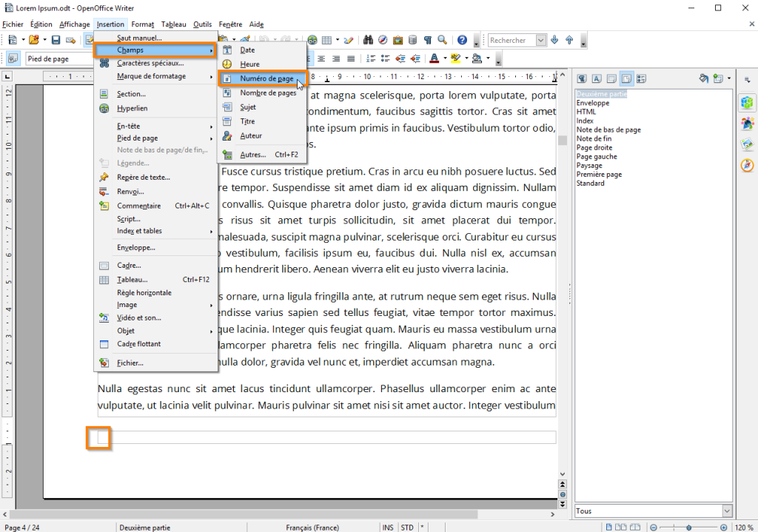The width and height of the screenshot is (758, 532).
Task: Open the 'Tous' style filter dropdown
Action: pos(727,511)
